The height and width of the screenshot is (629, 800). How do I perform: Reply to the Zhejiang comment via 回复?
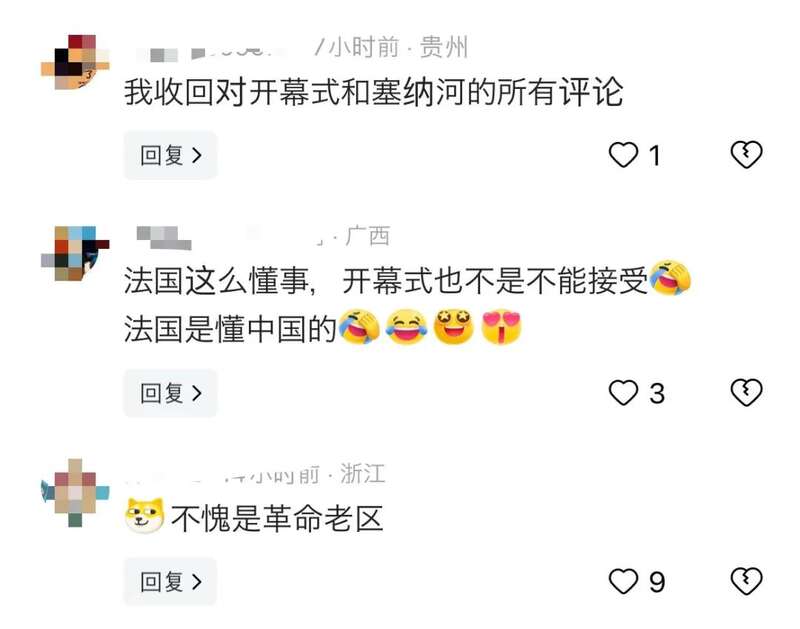170,582
